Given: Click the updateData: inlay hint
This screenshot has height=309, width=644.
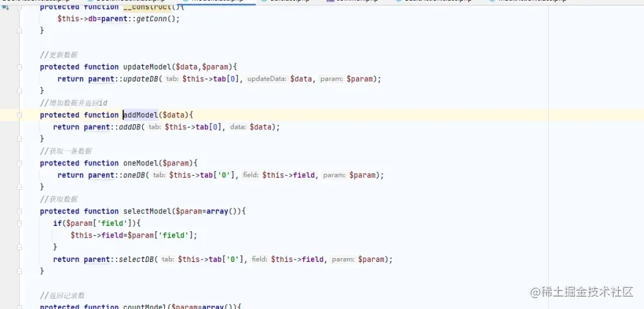Looking at the screenshot, I should point(267,79).
